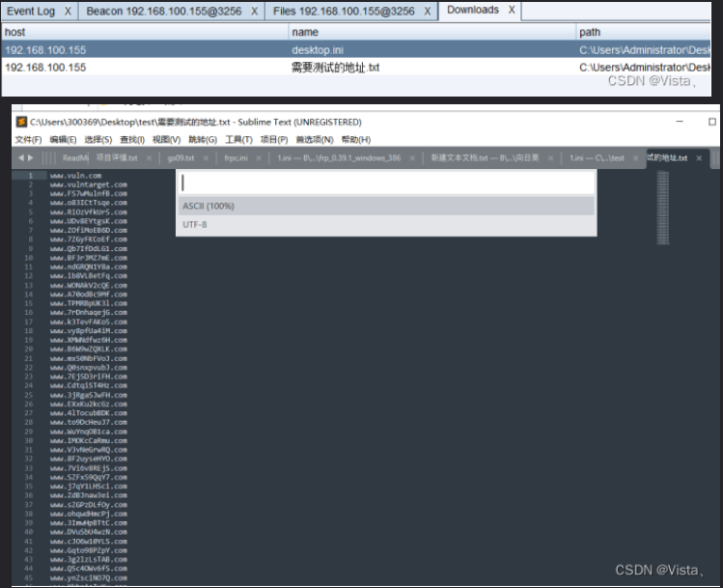Sort downloads by host column
The height and width of the screenshot is (588, 723).
145,32
